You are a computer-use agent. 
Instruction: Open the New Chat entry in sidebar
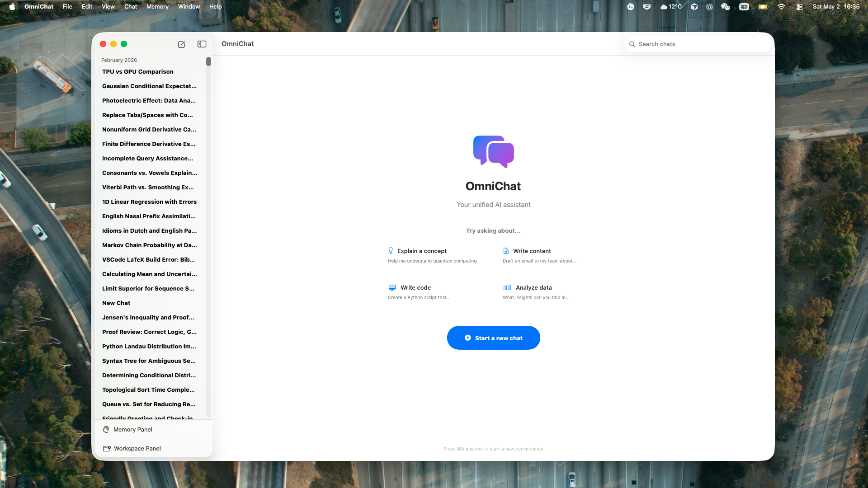[151, 303]
